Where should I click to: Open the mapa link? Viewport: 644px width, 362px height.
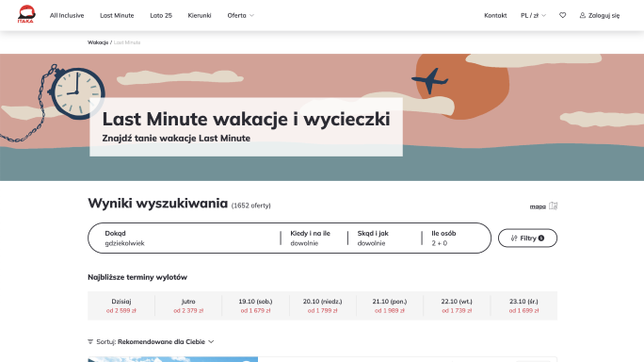coord(538,206)
